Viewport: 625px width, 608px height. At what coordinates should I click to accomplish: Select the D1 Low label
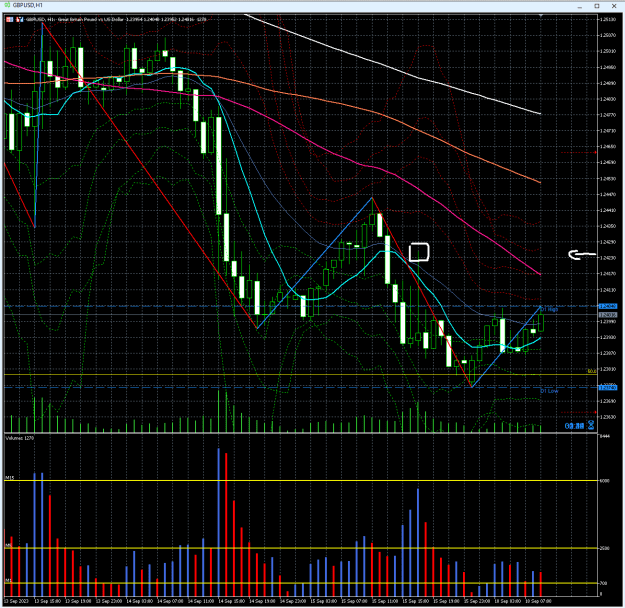[x=549, y=391]
